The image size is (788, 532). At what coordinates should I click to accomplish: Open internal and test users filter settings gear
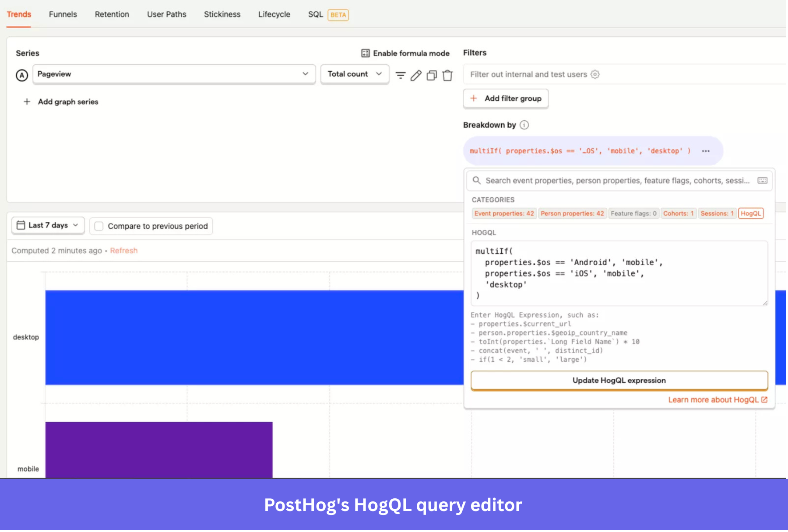click(x=595, y=74)
